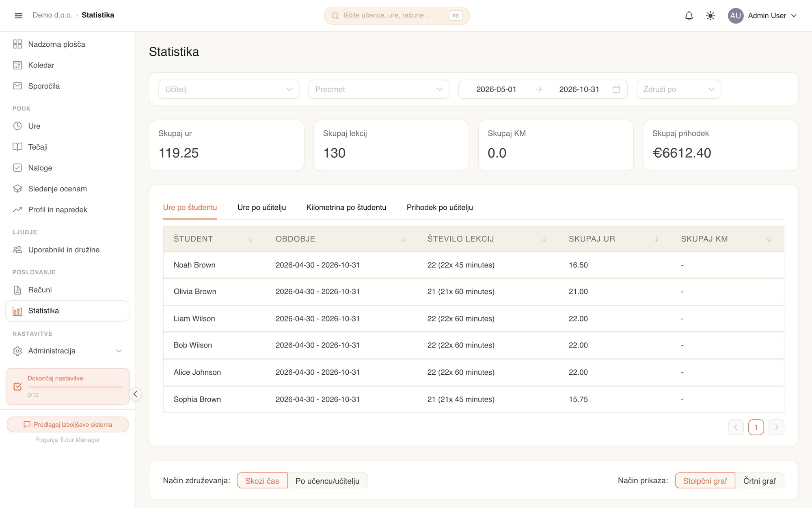The image size is (812, 508).
Task: Open the Prihodek po učitelju tab
Action: coord(440,207)
